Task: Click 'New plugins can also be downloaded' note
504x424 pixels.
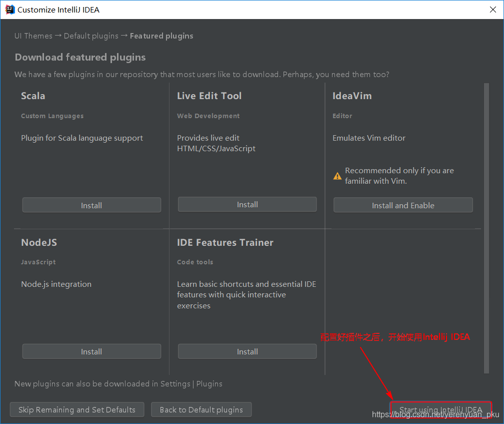Action: [118, 384]
